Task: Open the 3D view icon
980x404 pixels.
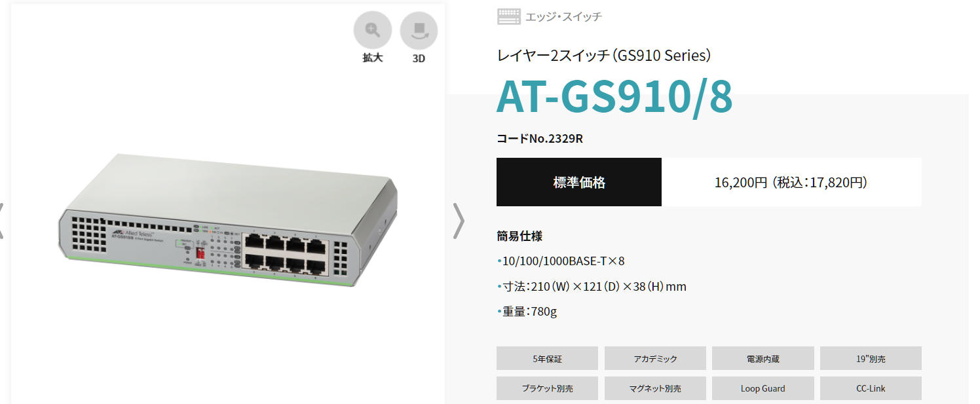Action: 419,31
